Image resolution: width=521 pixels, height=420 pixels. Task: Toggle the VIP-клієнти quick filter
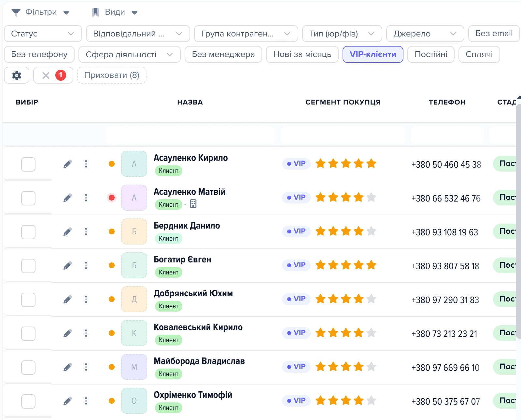[373, 54]
